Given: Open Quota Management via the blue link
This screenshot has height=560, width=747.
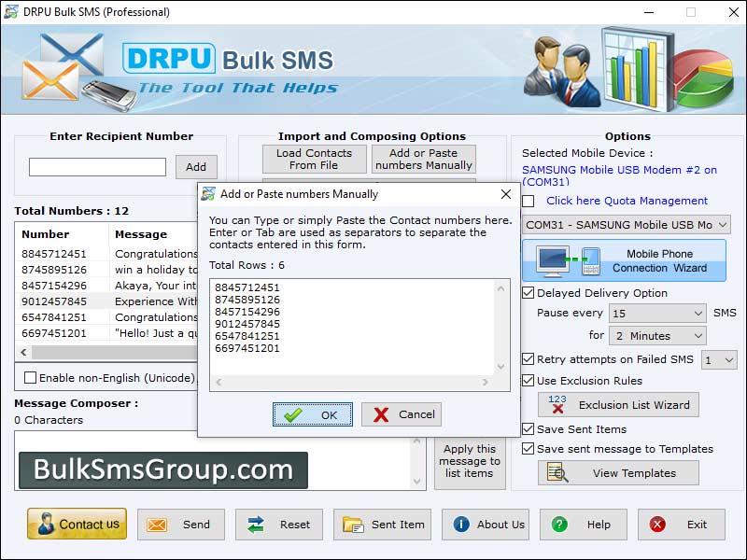Looking at the screenshot, I should [626, 201].
